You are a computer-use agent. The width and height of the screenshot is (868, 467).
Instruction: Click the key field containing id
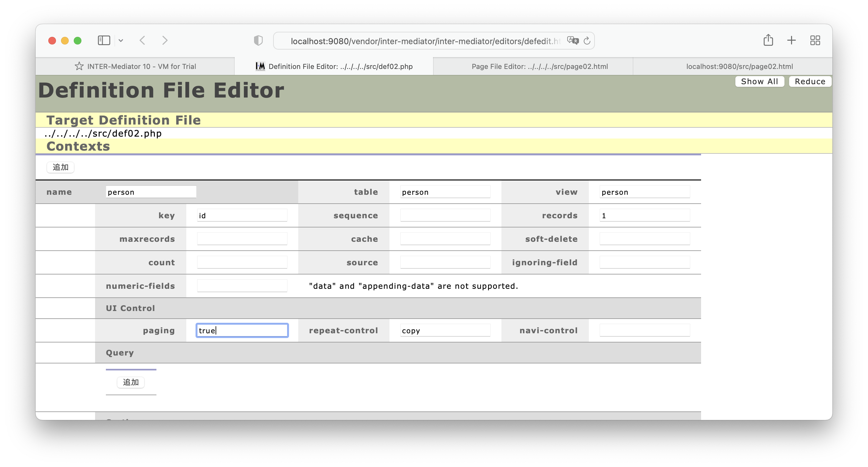coord(242,215)
